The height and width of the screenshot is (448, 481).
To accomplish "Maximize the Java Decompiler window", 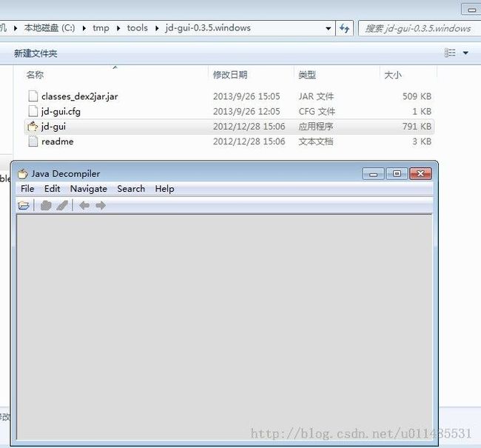I will pos(397,174).
